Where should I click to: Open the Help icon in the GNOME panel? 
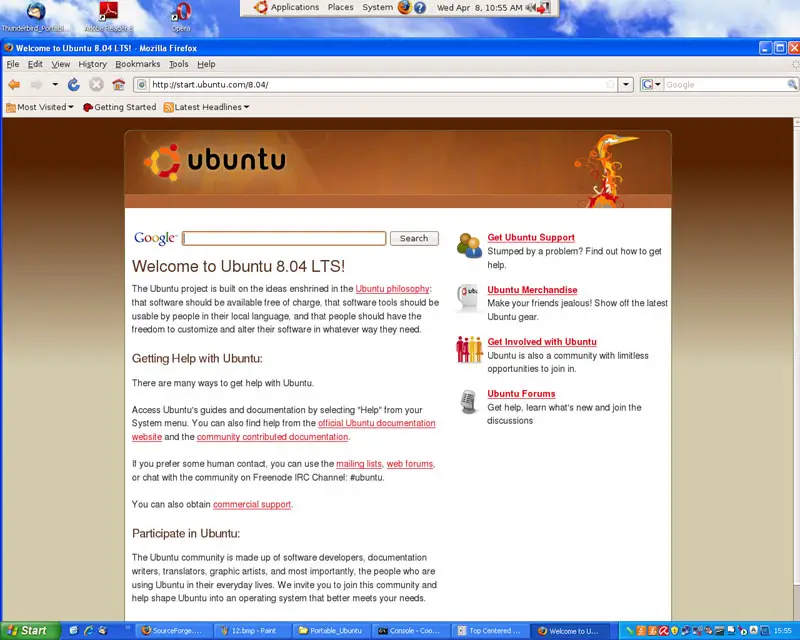420,8
